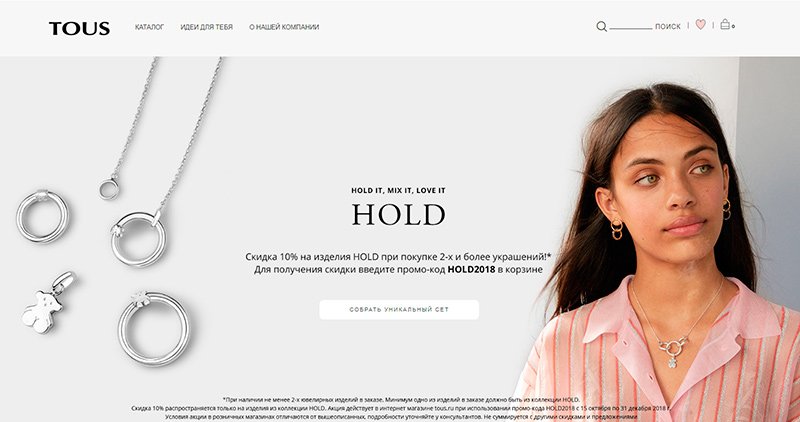The image size is (800, 422).
Task: Open the heart wishlist icon
Action: coord(701,24)
